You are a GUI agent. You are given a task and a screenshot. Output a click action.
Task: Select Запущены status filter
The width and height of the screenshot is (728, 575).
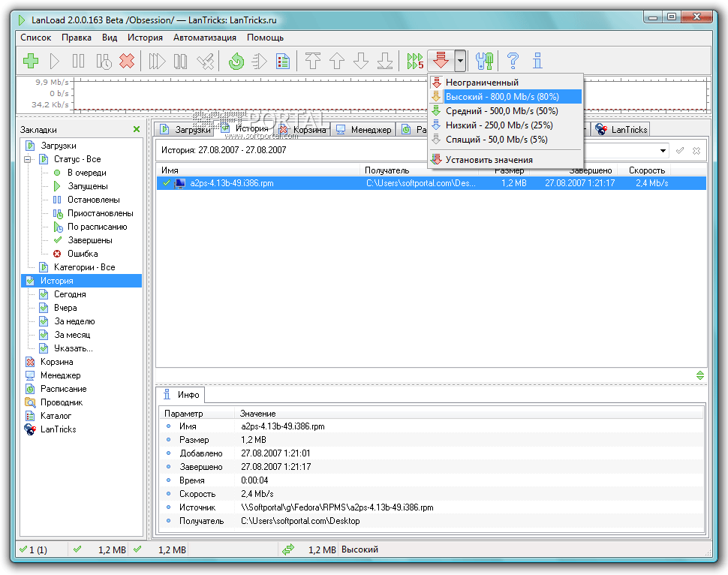click(88, 186)
